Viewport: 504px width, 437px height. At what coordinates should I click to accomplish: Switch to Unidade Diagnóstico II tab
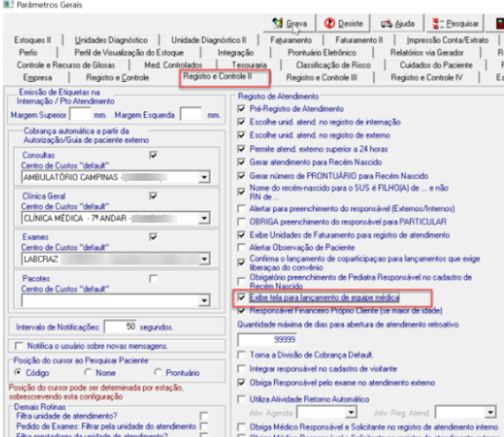pyautogui.click(x=209, y=41)
